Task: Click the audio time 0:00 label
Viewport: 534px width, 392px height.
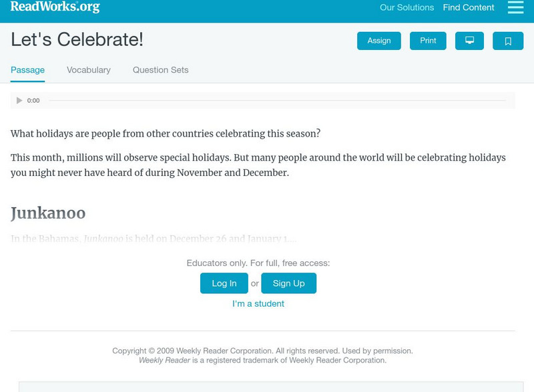Action: [33, 101]
